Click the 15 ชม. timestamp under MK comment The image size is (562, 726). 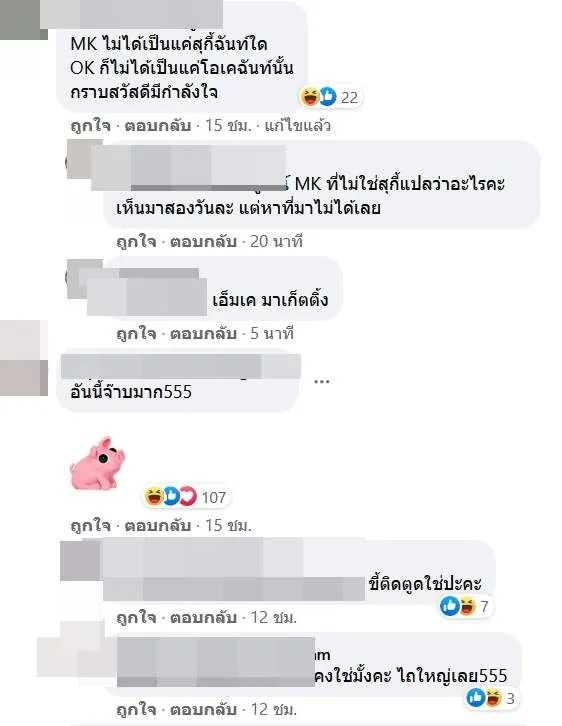[228, 125]
